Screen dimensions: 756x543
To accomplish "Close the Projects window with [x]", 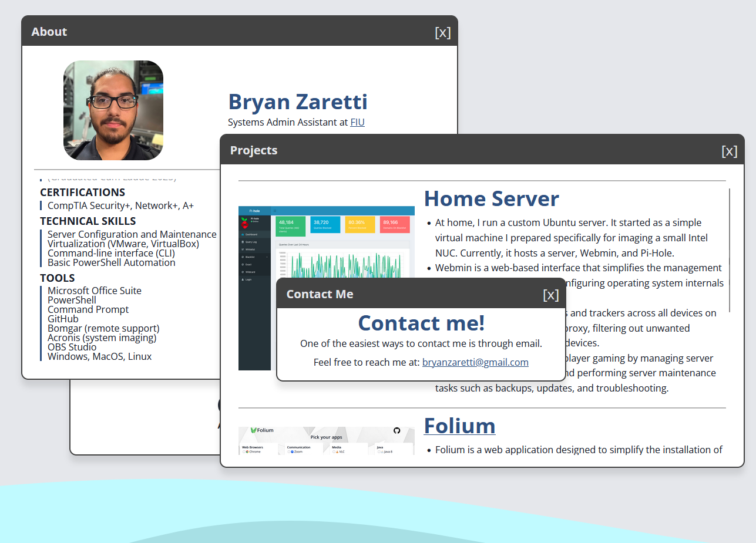I will [x=730, y=151].
